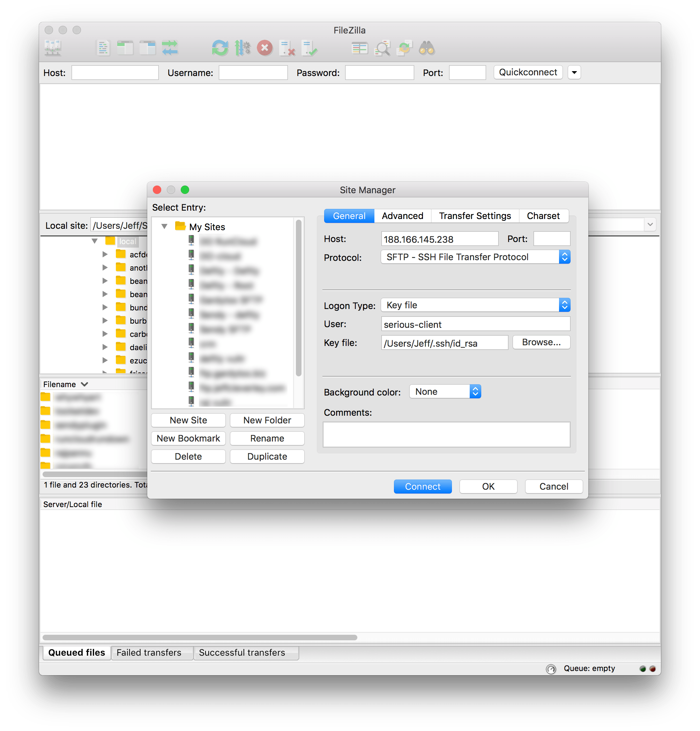Toggle transfer queue display icon
This screenshot has width=700, height=731.
click(x=170, y=48)
